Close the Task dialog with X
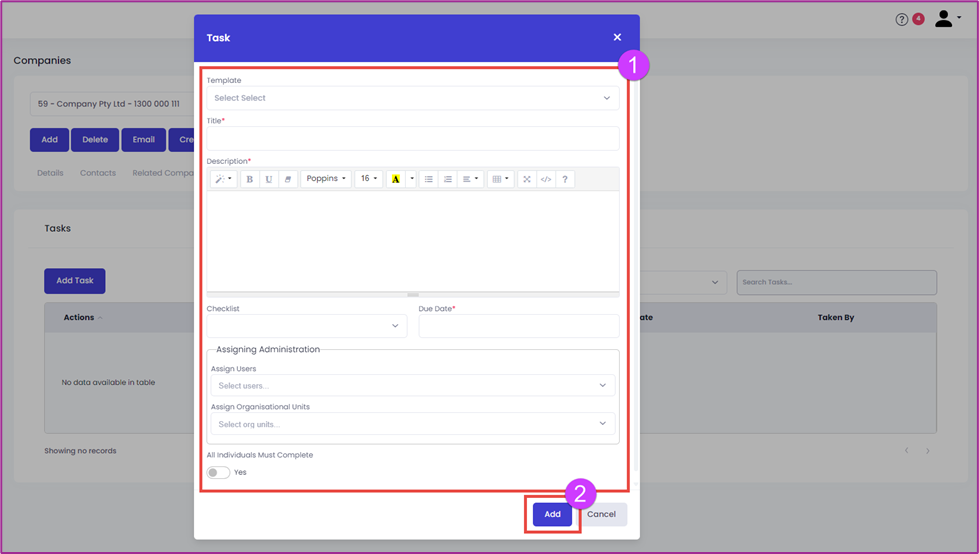The image size is (979, 554). click(617, 37)
